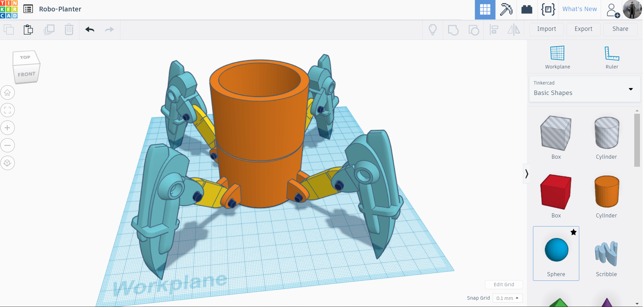Image resolution: width=644 pixels, height=307 pixels.
Task: Collapse the shapes panel with the chevron
Action: [527, 173]
